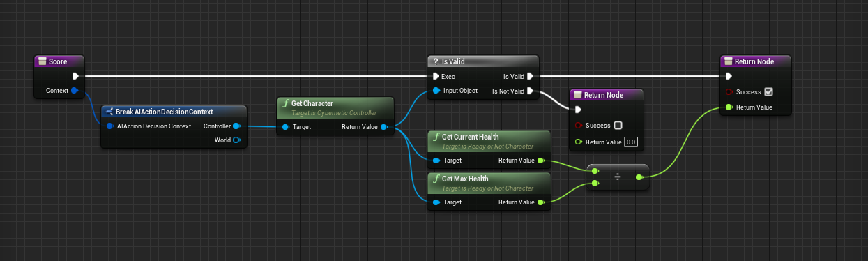Click Get Current Health Return Value pin
Viewport: 868px width, 261px height.
coord(541,161)
